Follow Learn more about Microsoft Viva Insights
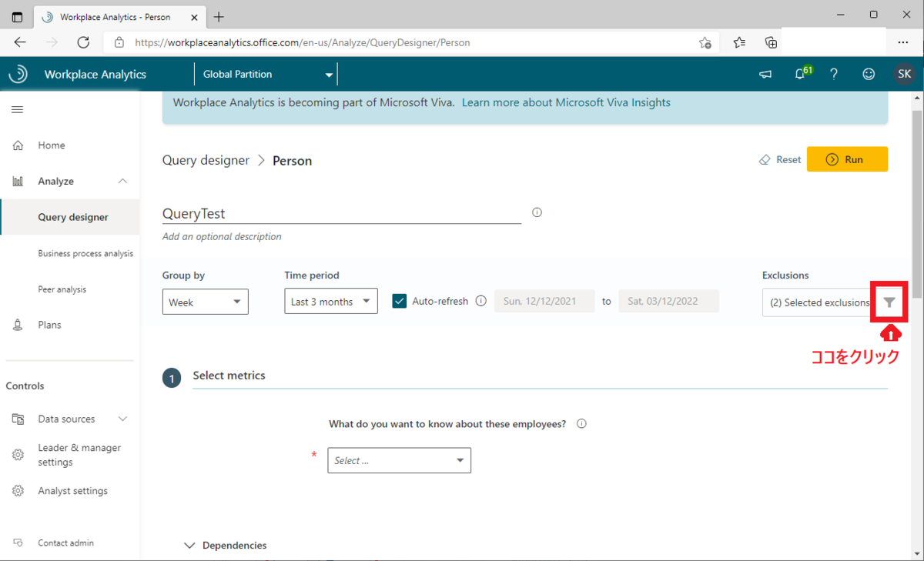924x561 pixels. 566,102
